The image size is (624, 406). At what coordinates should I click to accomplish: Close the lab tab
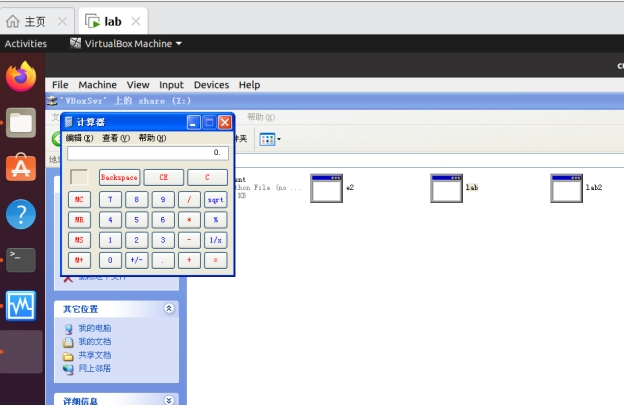tap(136, 21)
